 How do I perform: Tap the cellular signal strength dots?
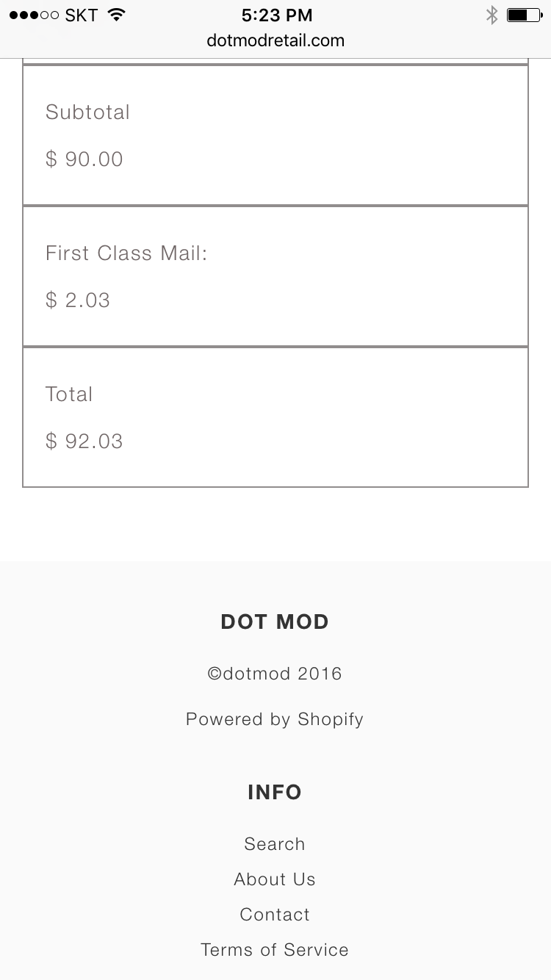click(34, 15)
